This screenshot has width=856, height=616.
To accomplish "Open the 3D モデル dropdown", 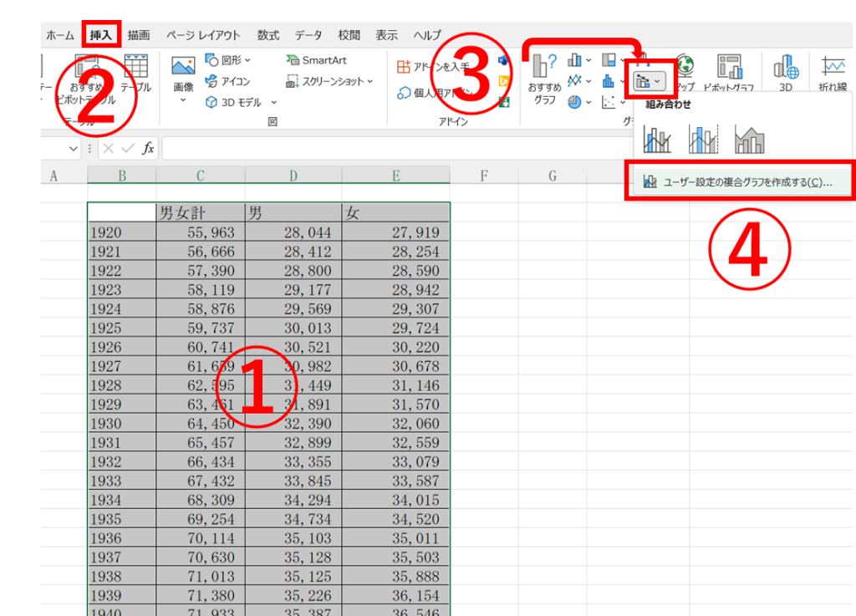I will [245, 102].
